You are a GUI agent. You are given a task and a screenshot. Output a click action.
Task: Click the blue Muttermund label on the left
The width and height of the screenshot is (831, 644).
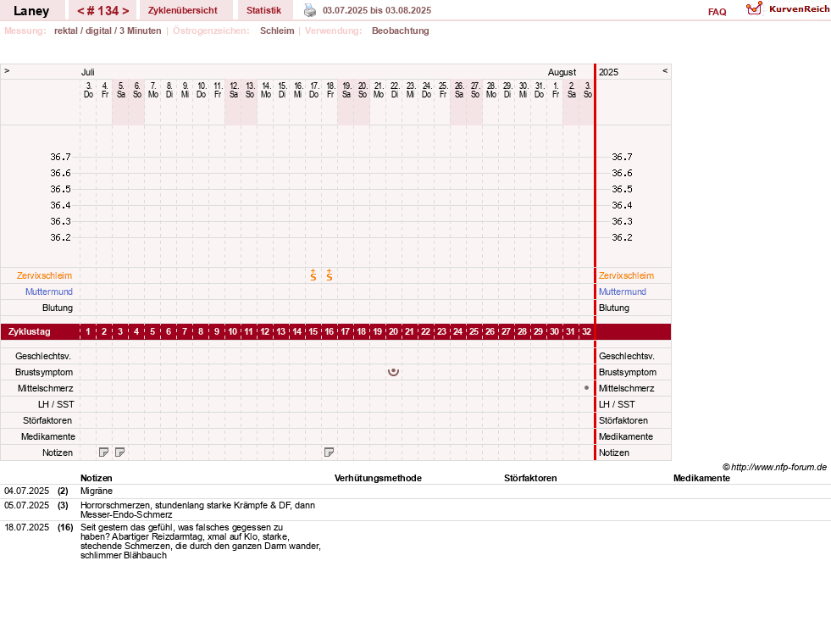(x=49, y=291)
